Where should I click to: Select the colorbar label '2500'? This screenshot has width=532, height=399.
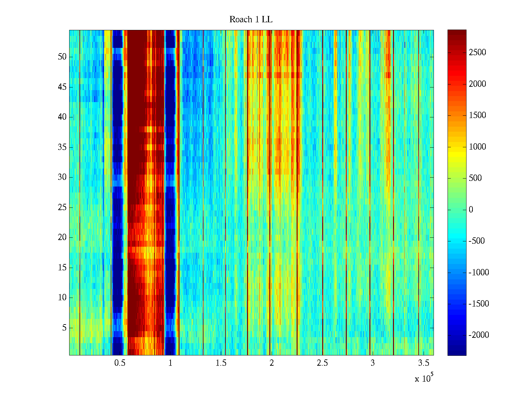[x=477, y=53]
